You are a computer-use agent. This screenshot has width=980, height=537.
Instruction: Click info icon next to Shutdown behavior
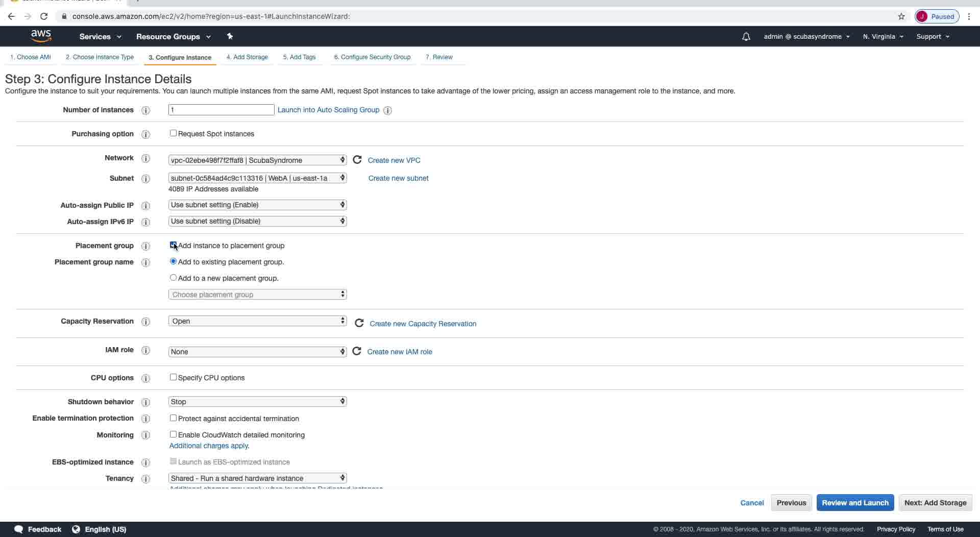[145, 402]
